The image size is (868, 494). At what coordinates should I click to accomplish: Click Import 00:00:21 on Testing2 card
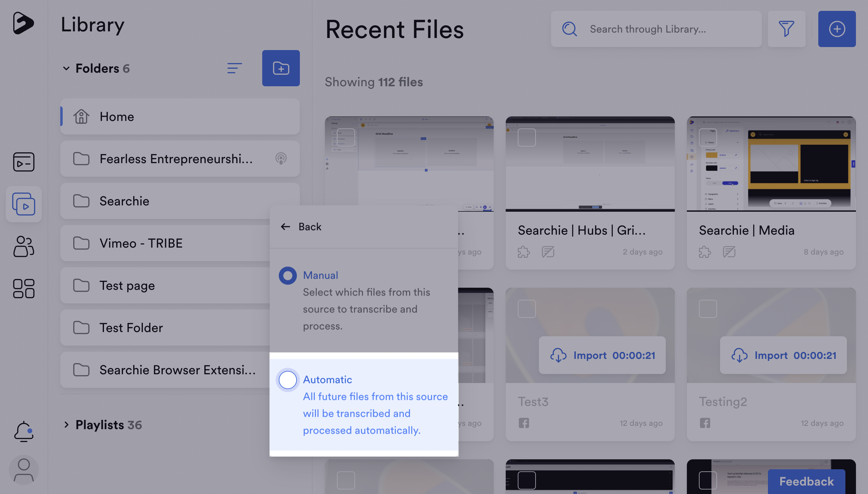tap(783, 355)
